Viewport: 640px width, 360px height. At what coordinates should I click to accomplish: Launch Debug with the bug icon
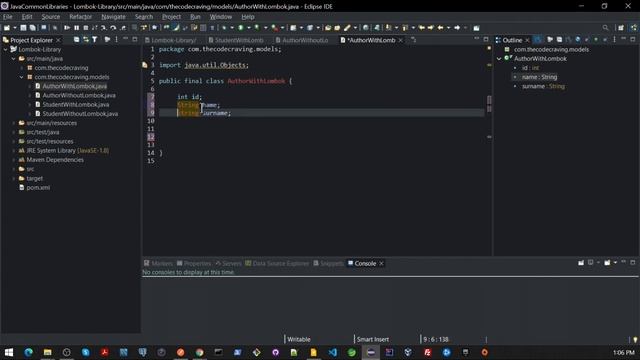click(x=224, y=28)
